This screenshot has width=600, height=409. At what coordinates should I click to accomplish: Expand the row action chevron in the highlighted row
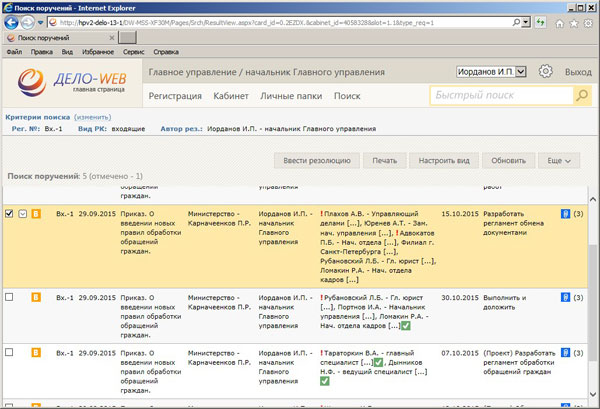coord(22,213)
